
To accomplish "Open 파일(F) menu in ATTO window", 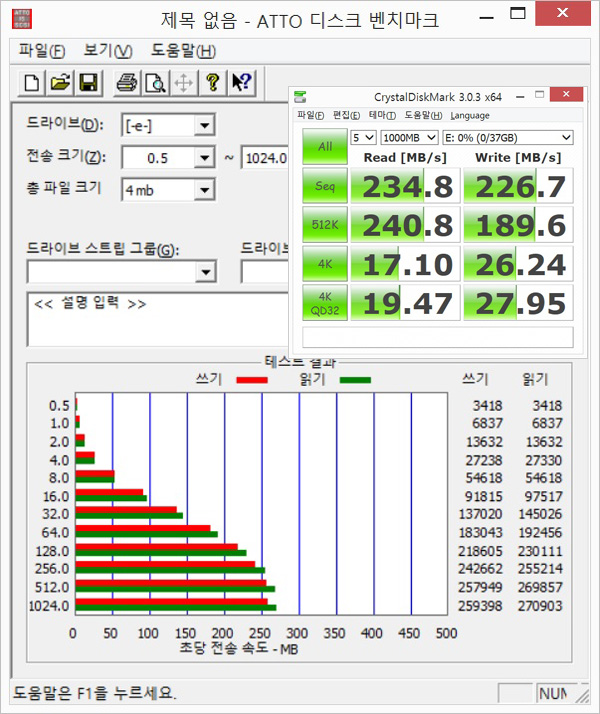I will click(42, 50).
